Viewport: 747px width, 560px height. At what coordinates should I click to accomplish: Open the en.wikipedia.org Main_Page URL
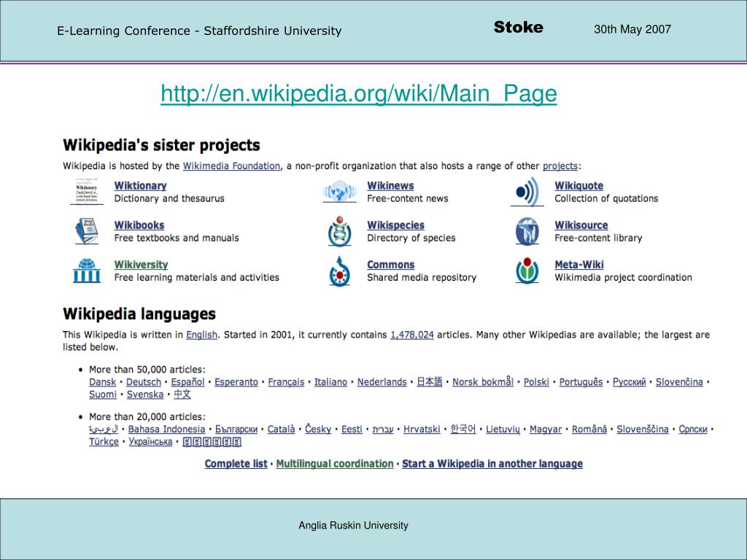click(359, 93)
